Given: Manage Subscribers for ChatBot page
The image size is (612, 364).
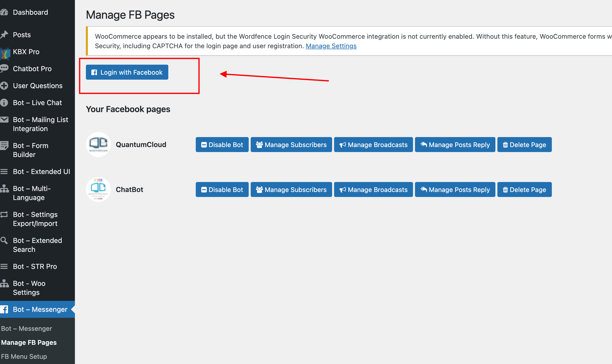Looking at the screenshot, I should tap(291, 189).
